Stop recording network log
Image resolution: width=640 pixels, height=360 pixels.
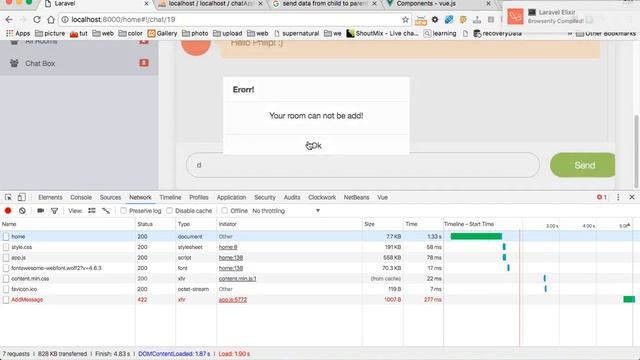point(8,211)
